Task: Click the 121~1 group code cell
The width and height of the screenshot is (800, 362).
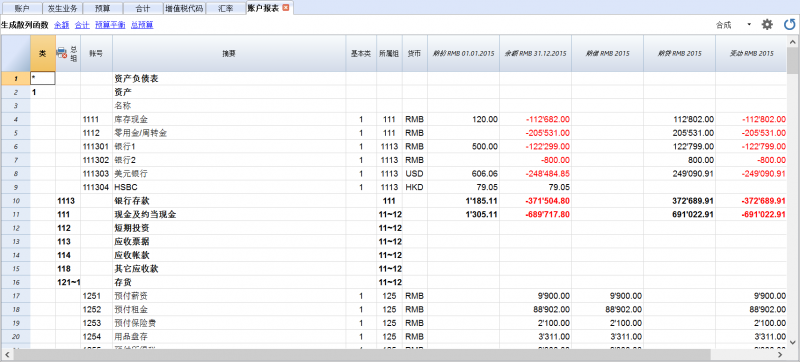Action: pyautogui.click(x=68, y=282)
